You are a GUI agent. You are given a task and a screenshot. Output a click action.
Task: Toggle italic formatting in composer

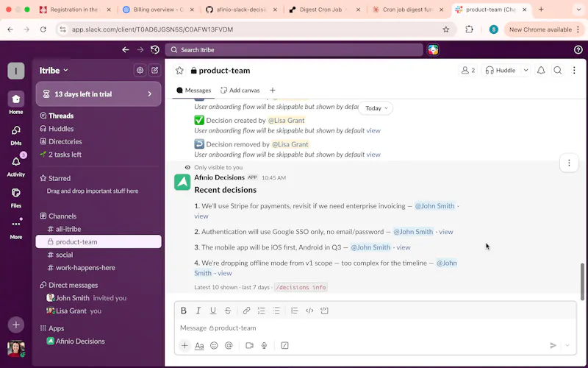[198, 311]
